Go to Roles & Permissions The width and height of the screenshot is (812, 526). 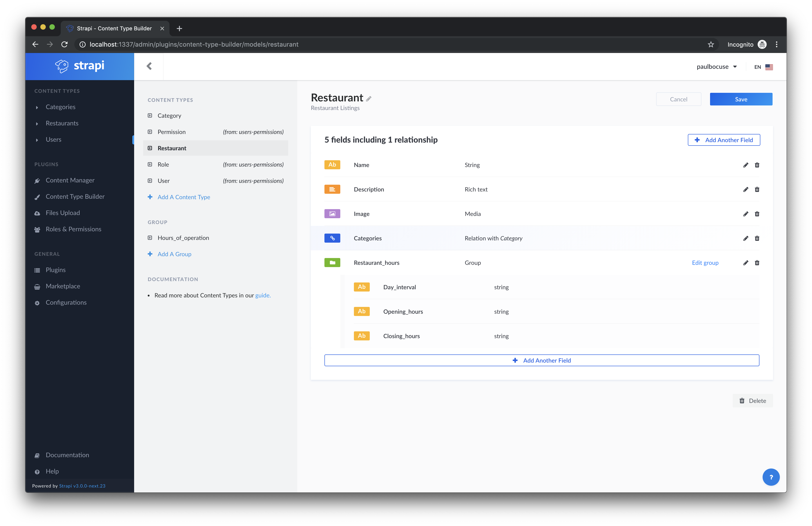(73, 229)
